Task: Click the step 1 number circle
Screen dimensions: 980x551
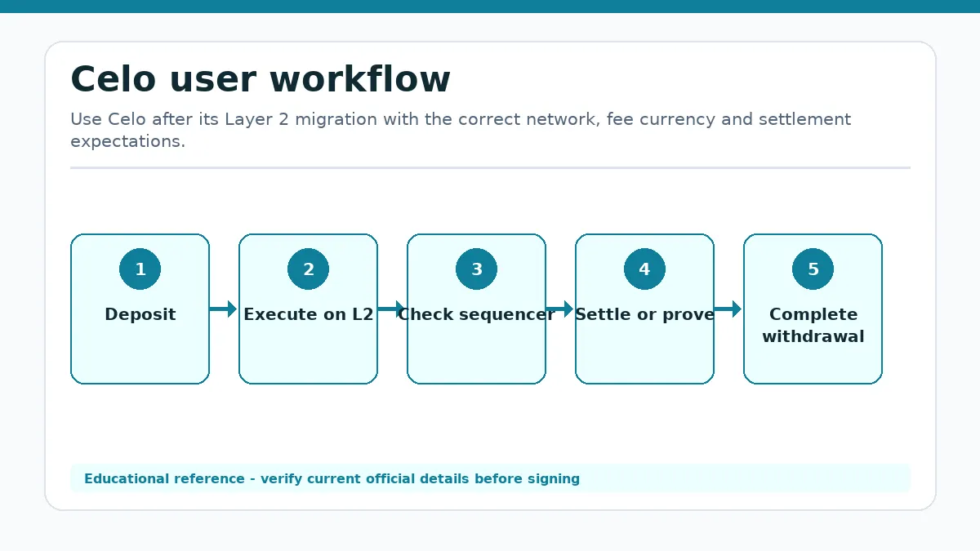Action: (140, 269)
